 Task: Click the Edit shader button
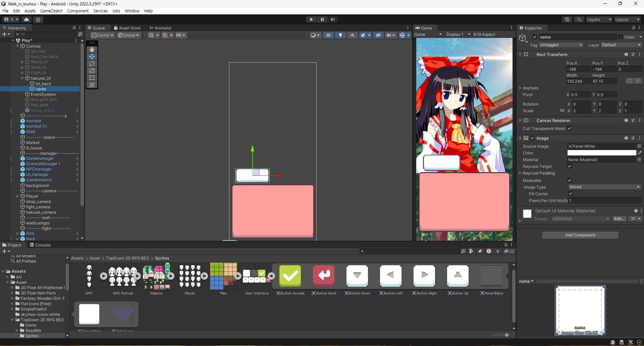[x=619, y=219]
